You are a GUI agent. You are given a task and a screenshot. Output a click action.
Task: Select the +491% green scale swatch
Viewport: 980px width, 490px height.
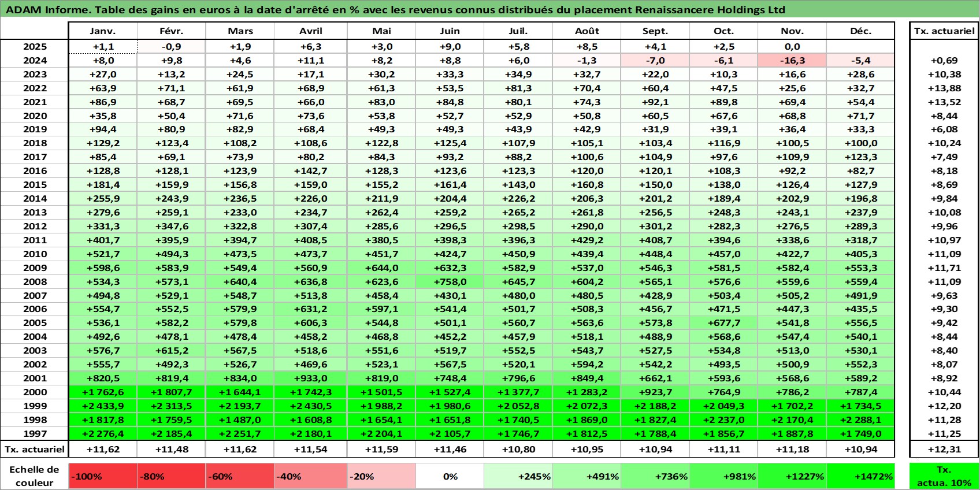[586, 476]
